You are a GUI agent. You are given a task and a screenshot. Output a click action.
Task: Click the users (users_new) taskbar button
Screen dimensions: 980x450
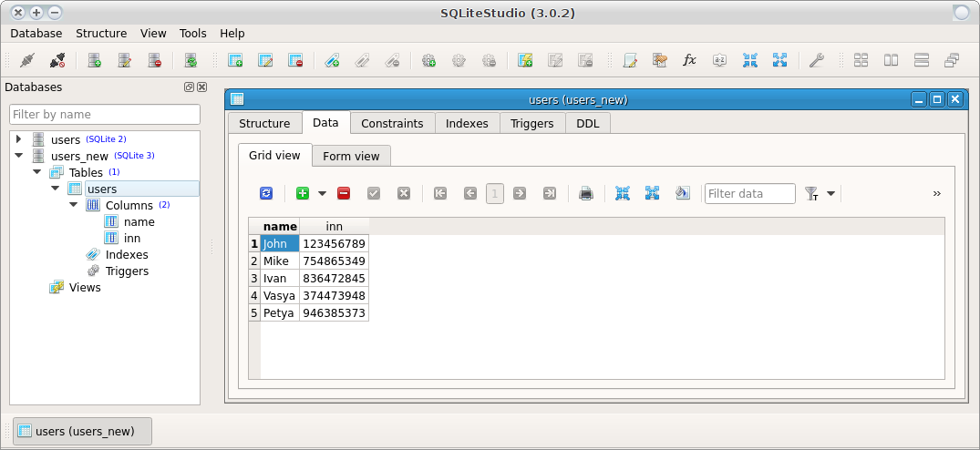coord(82,431)
